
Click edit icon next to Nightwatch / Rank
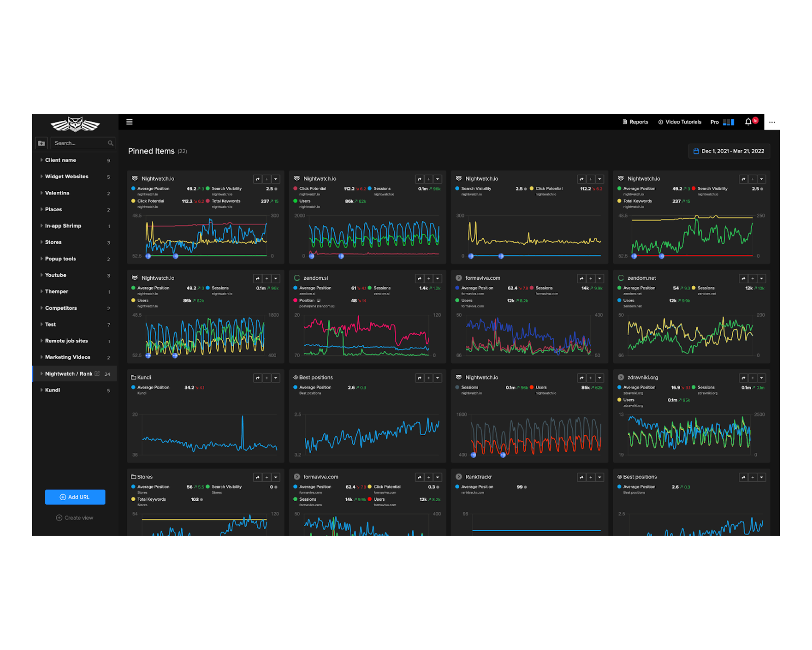97,374
